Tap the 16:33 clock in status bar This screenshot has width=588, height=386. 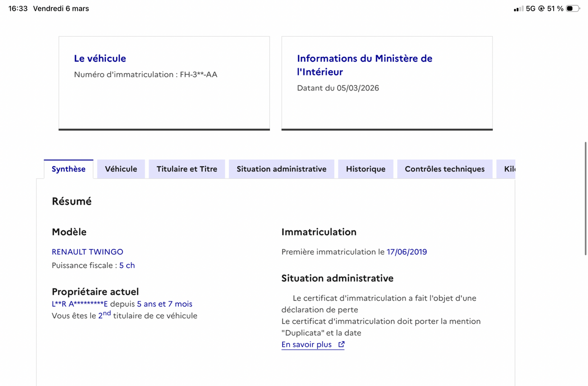coord(18,9)
